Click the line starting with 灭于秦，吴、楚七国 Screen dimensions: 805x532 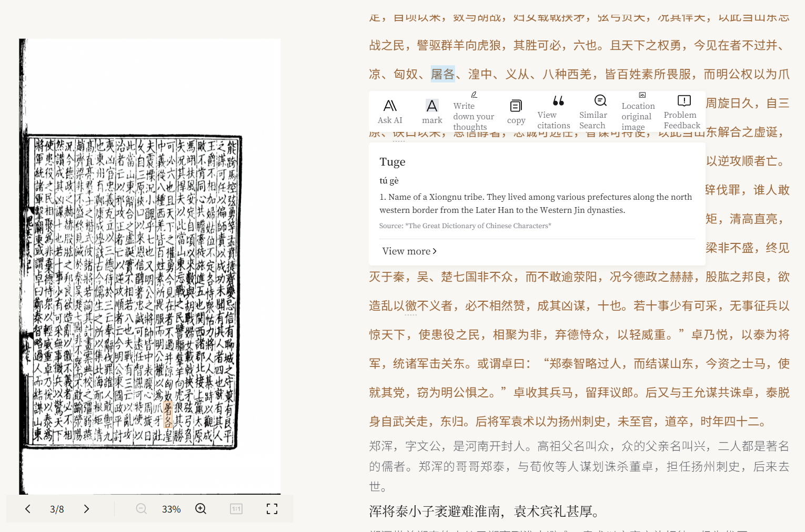point(579,277)
